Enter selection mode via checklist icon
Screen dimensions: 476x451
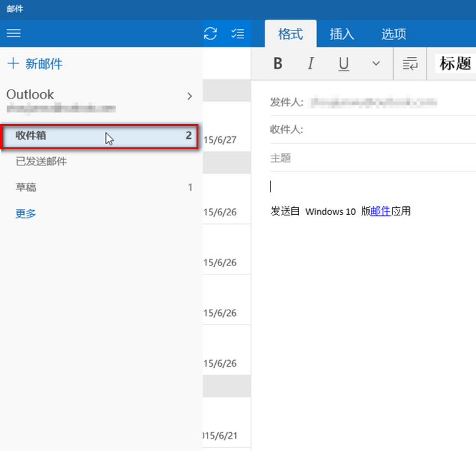tap(237, 34)
